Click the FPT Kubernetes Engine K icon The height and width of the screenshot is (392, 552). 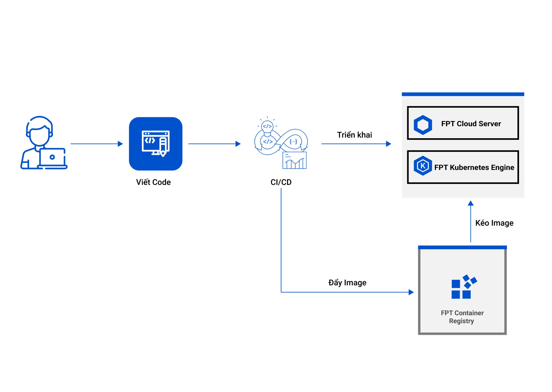coord(423,166)
